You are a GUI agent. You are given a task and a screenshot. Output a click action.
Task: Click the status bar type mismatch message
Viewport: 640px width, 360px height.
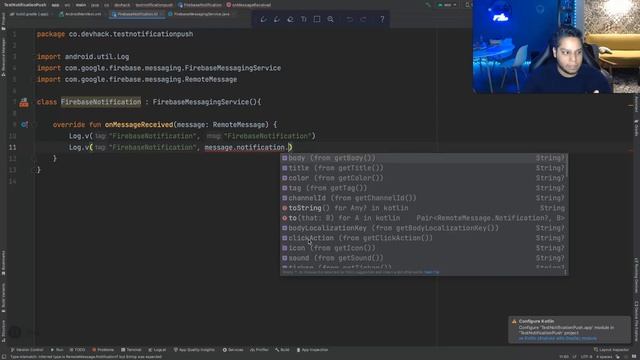point(86,357)
